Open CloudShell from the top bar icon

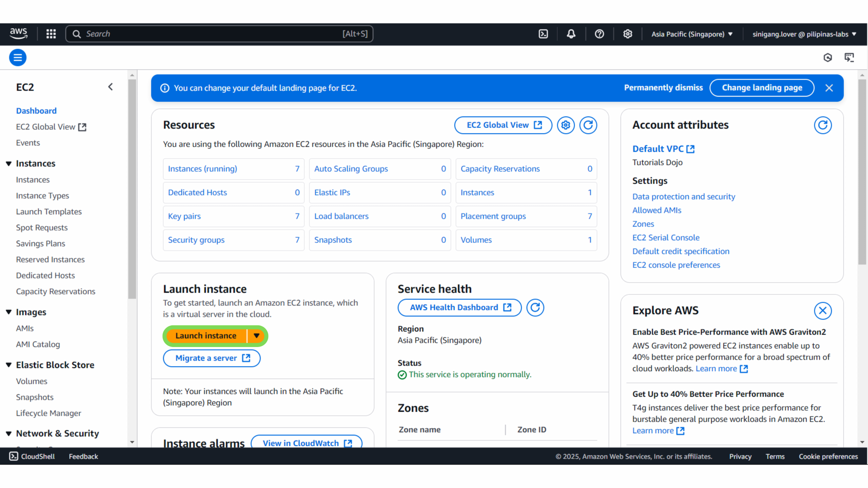(543, 34)
